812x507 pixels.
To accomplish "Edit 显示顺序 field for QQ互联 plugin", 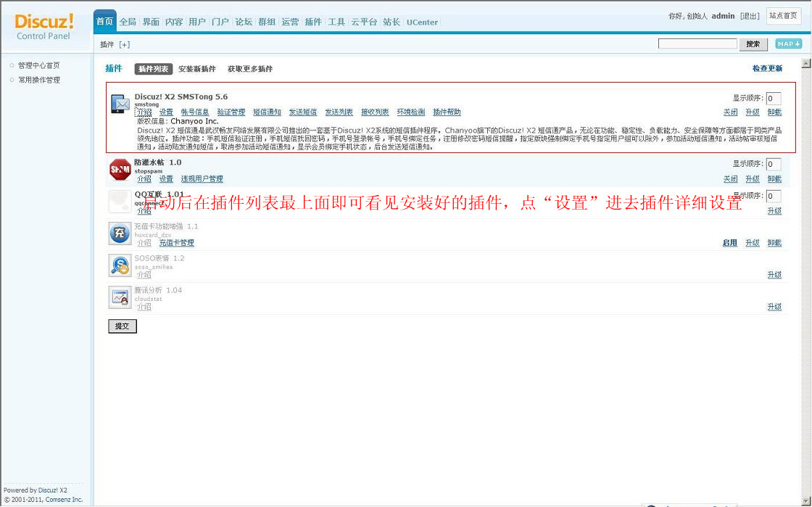I will (773, 197).
